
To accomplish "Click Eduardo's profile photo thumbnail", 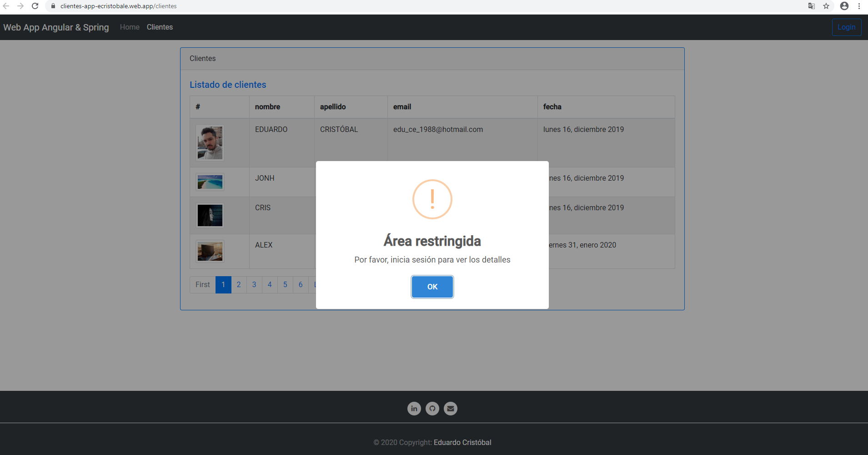I will click(x=210, y=143).
